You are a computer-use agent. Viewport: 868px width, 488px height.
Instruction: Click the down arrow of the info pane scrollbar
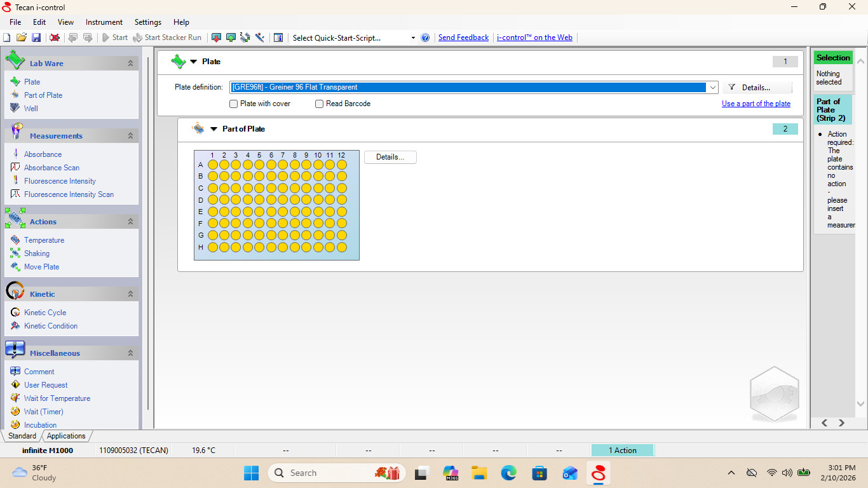861,403
